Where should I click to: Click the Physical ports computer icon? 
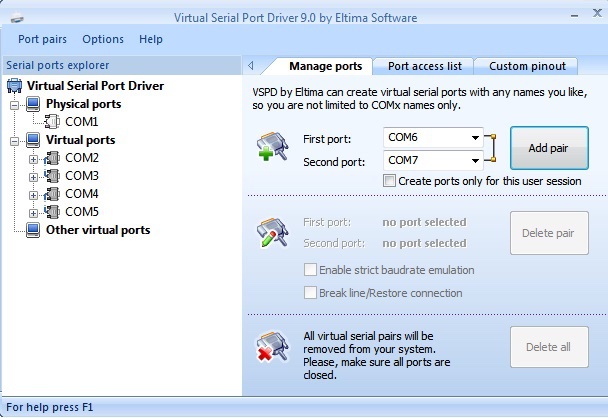coord(33,104)
